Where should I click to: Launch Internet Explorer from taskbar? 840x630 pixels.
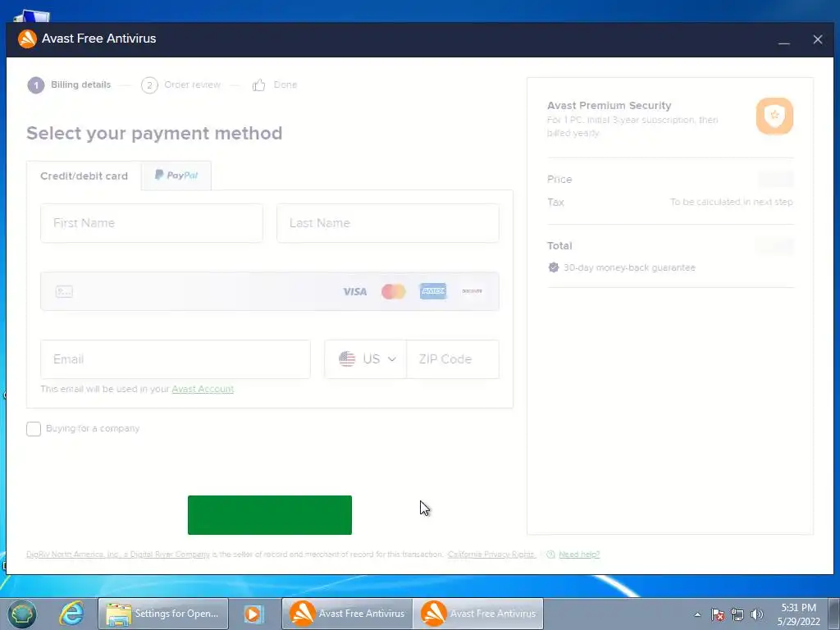pyautogui.click(x=72, y=614)
